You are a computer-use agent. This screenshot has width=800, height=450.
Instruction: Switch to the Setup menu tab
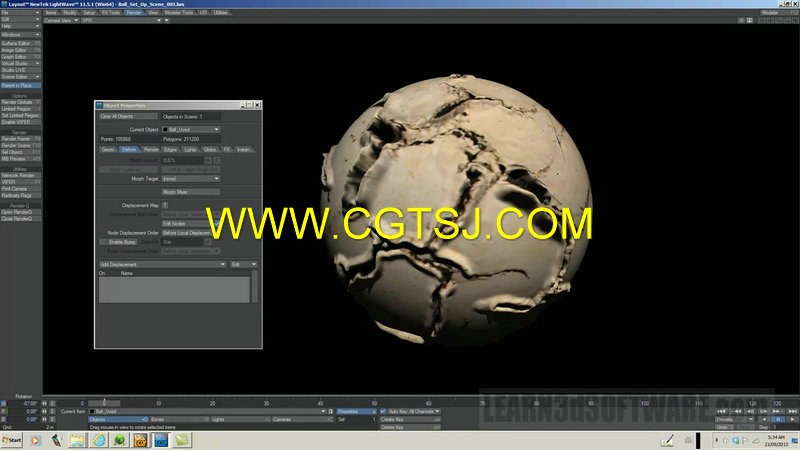coord(89,12)
